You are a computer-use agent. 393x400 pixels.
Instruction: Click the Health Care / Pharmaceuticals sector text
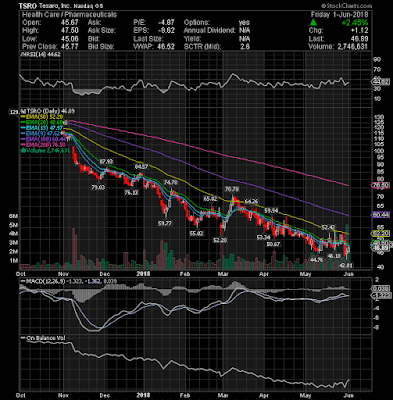[69, 15]
